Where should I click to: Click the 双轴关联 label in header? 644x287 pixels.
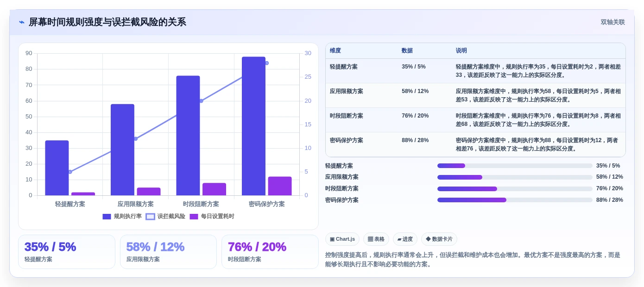point(612,22)
